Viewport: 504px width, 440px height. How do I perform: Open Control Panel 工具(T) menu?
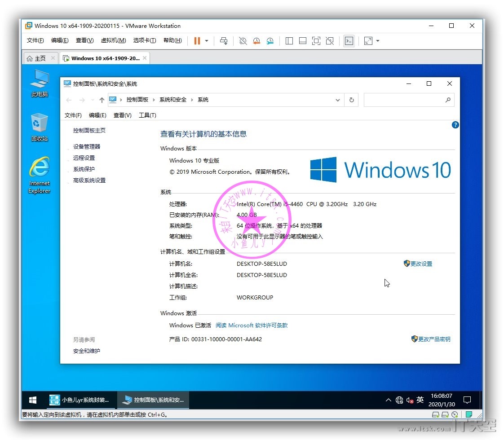pyautogui.click(x=147, y=115)
